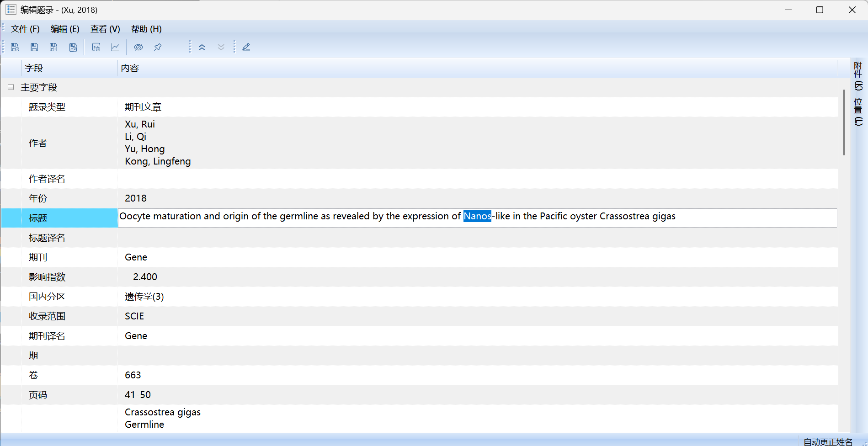Click 自动更正姓名 in the status bar

point(828,441)
